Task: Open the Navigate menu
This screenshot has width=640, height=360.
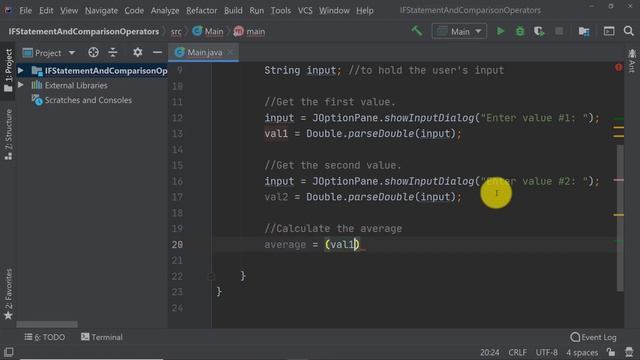Action: tap(101, 10)
